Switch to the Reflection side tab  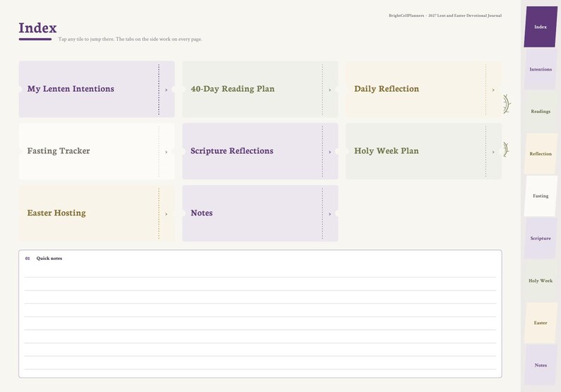[541, 154]
